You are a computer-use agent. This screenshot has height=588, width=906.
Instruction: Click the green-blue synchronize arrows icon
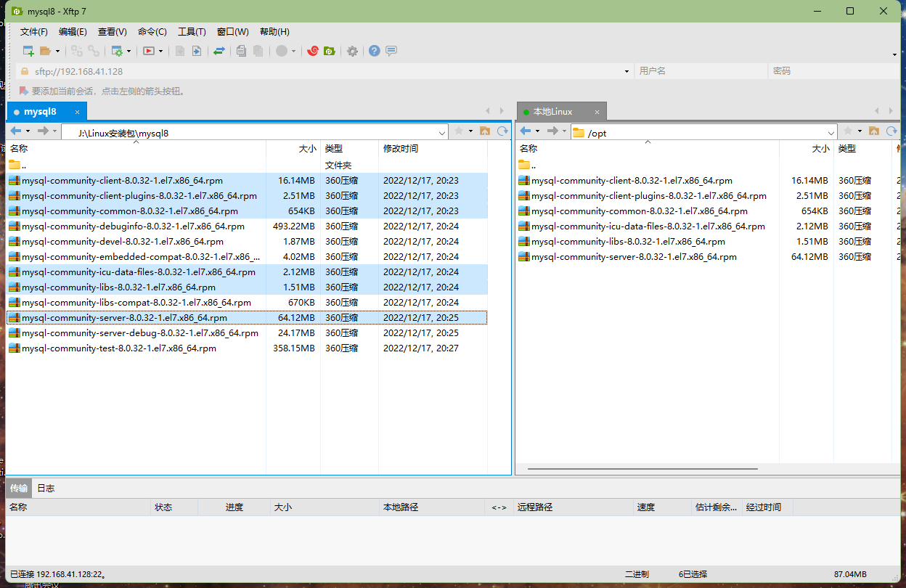pyautogui.click(x=219, y=51)
